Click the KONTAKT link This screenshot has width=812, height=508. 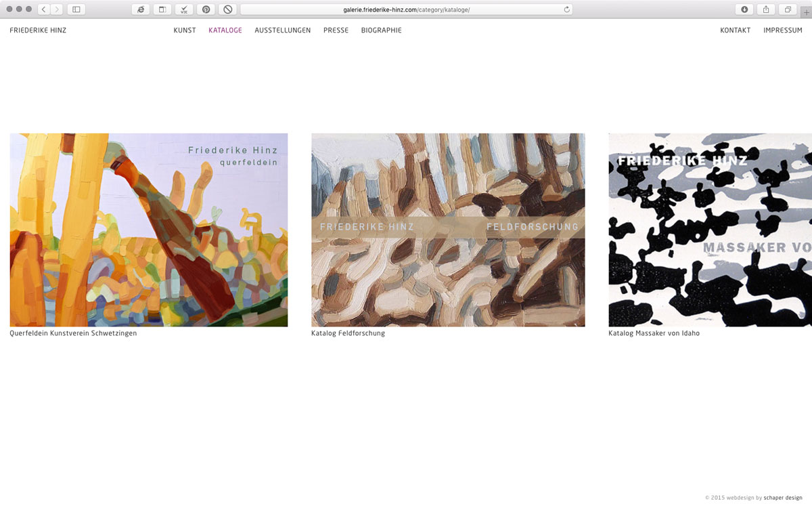coord(735,30)
